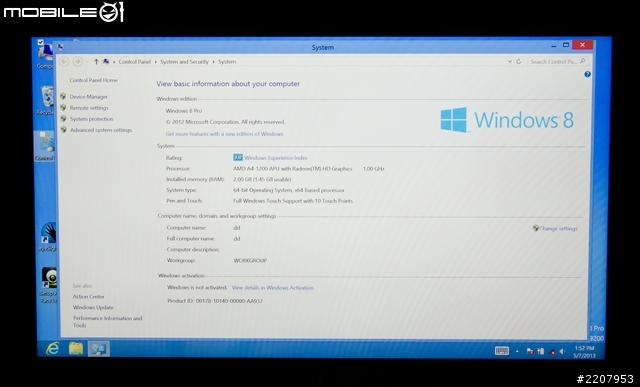Click Change settings link
Viewport: 640px width, 387px height.
558,228
